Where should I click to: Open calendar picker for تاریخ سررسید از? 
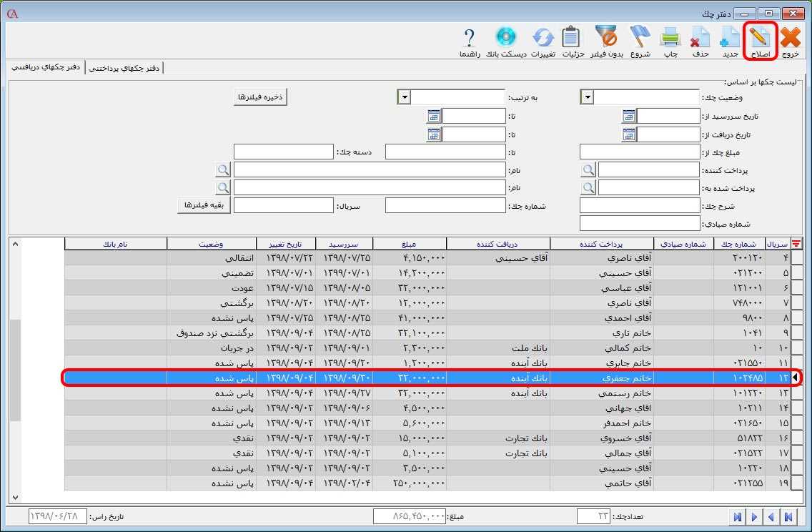pyautogui.click(x=628, y=116)
